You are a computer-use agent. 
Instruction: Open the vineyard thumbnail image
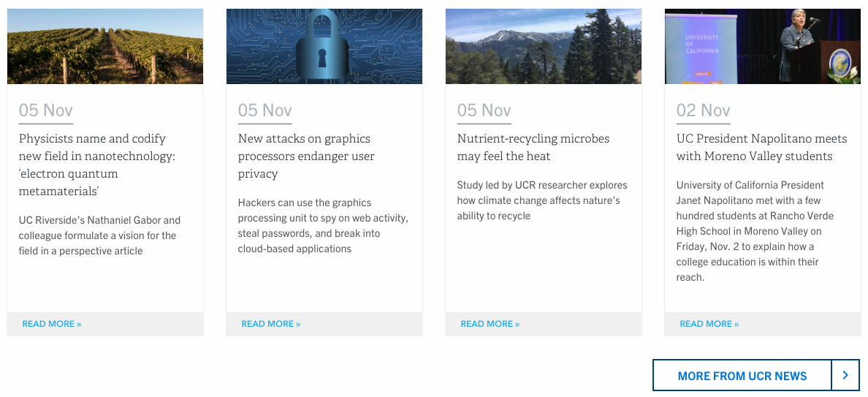pos(105,46)
